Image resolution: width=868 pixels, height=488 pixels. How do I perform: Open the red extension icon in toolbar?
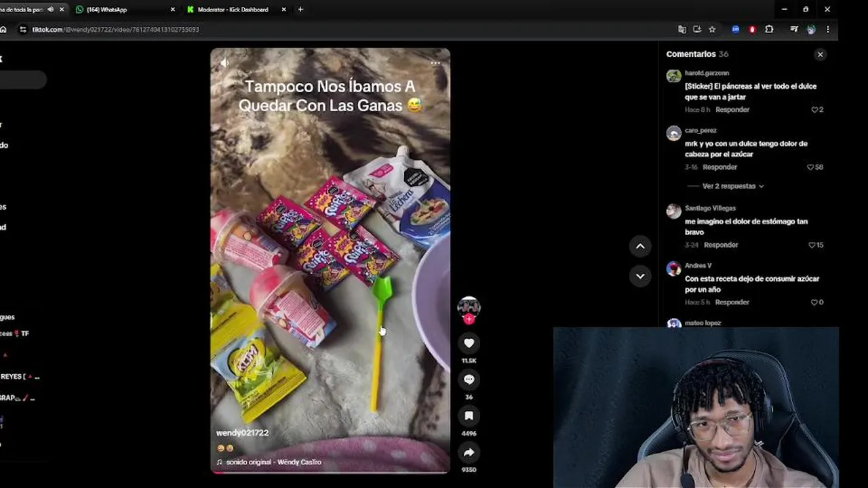752,29
